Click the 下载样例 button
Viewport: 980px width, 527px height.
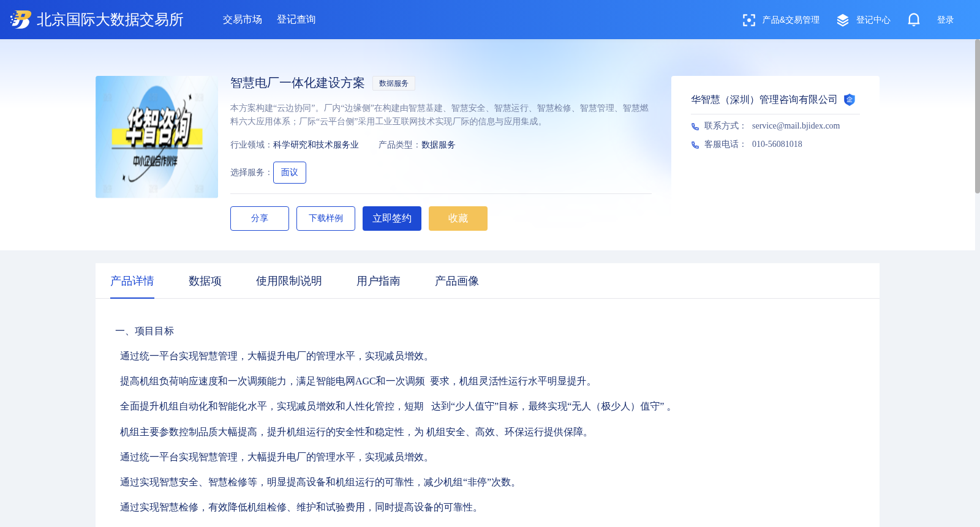[326, 219]
